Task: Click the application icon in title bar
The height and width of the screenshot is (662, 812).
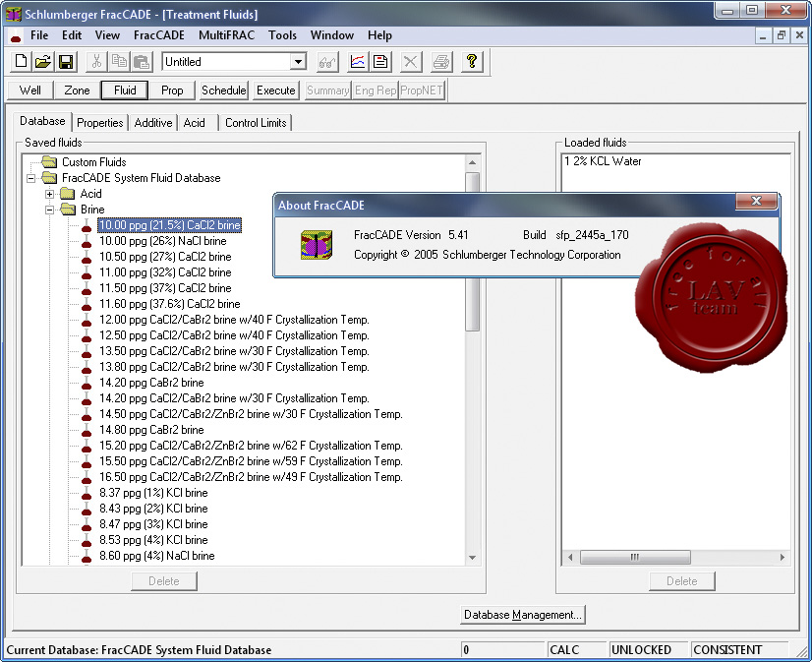Action: click(13, 15)
